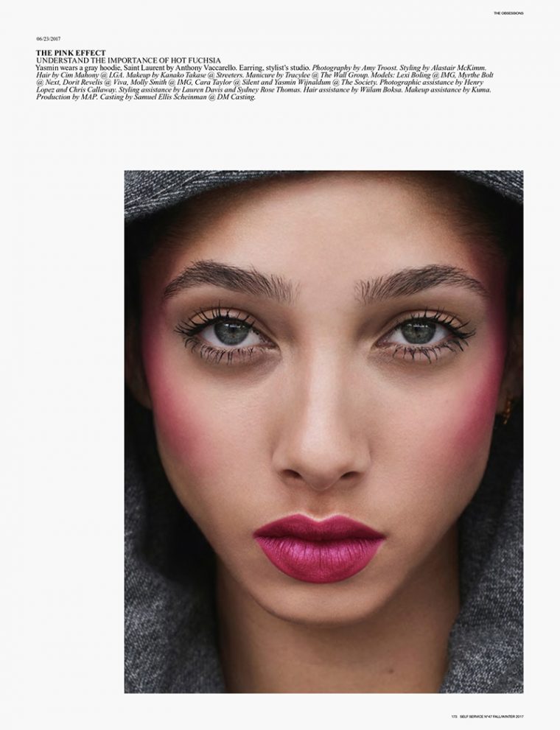Click the SELF SERVICE N°47 FALL/WINTER 2017 footer
The image size is (560, 730).
[491, 717]
